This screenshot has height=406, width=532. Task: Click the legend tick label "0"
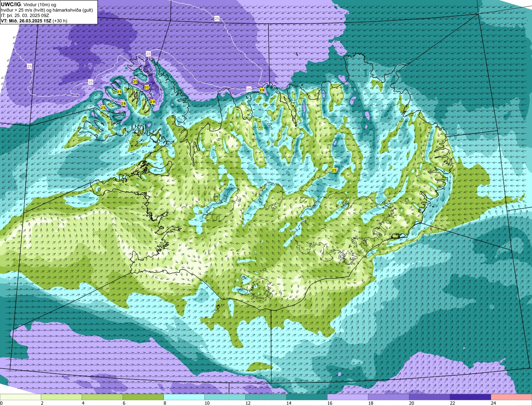[1, 403]
